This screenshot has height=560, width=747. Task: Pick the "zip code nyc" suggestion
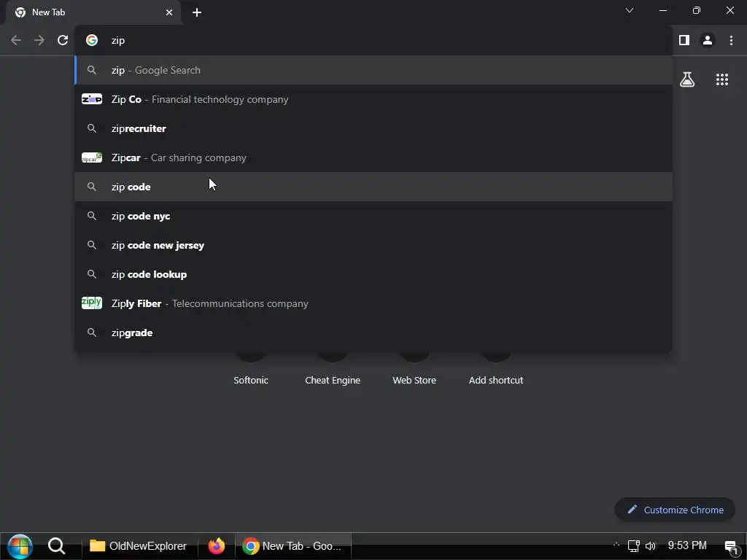tap(373, 216)
